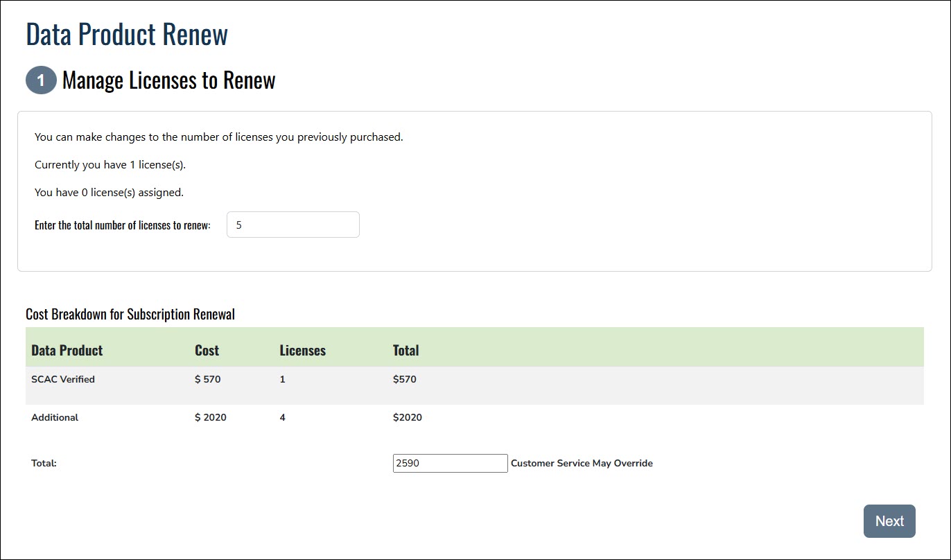Screen dimensions: 951x560
Task: Click the Data Product Renew page title
Action: coord(127,34)
